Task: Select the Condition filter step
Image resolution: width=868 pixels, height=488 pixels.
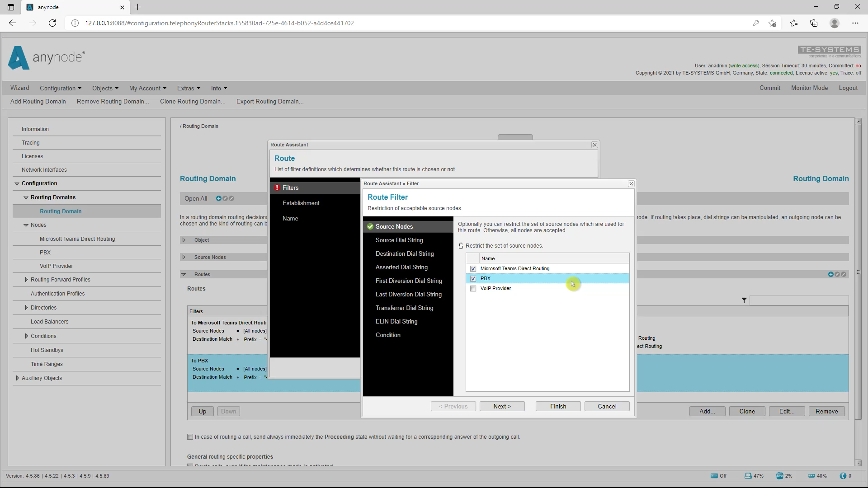Action: pyautogui.click(x=388, y=335)
